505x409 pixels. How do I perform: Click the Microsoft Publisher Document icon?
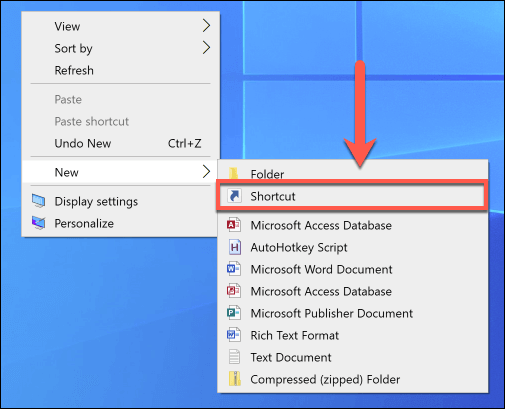pos(234,313)
